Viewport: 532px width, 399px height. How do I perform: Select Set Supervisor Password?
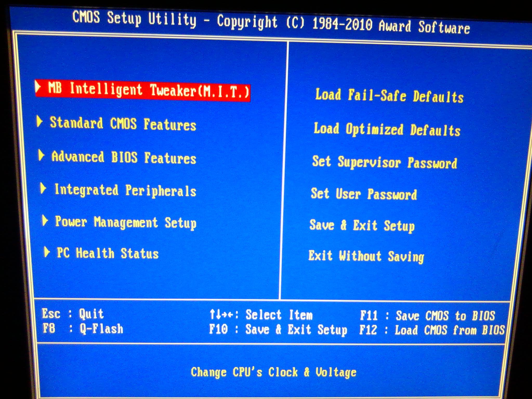(384, 162)
